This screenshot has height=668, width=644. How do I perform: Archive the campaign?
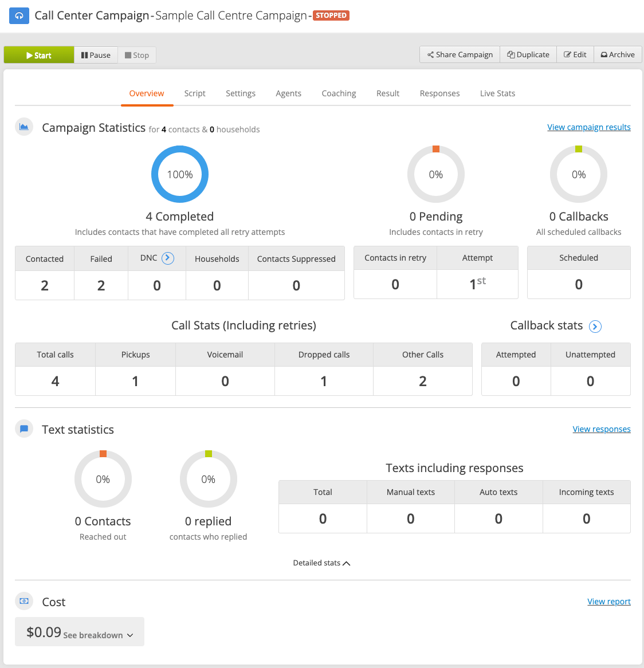618,54
